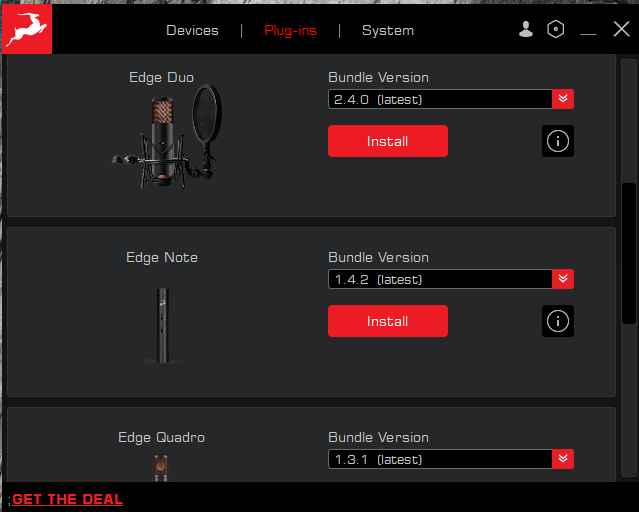Click the Edge Note product title
Screen dimensions: 639x512
(x=162, y=258)
